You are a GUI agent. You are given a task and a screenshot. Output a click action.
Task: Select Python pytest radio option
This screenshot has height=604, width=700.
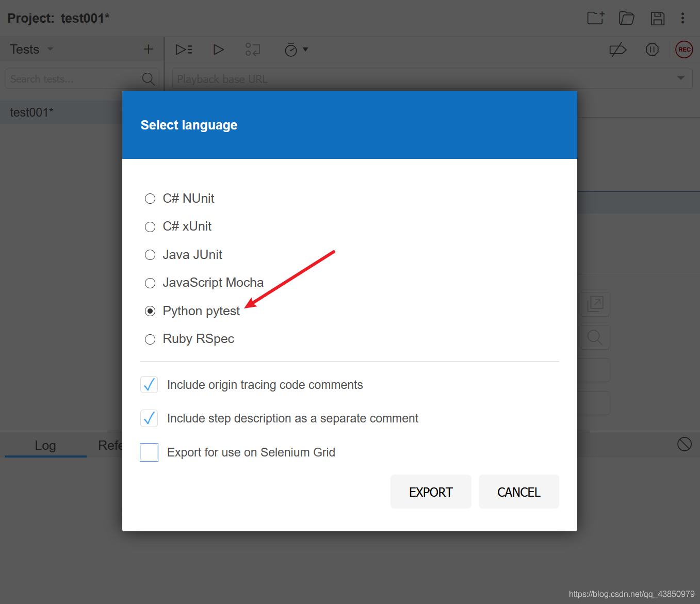point(150,311)
